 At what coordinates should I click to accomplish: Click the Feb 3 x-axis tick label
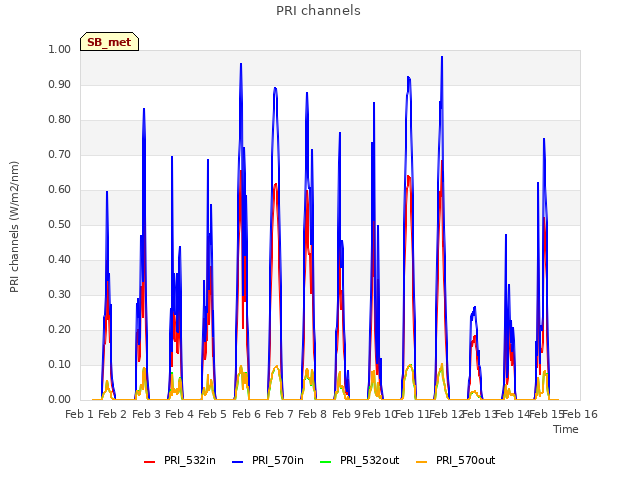[x=146, y=414]
